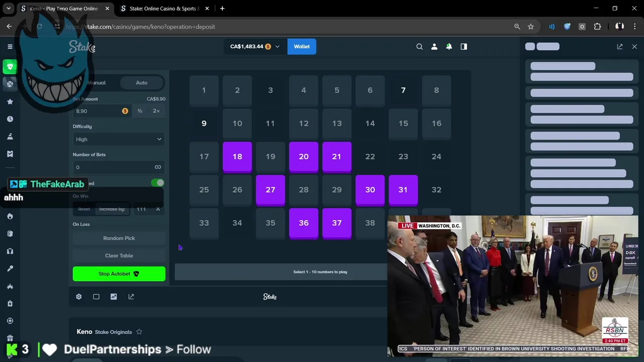Image resolution: width=644 pixels, height=362 pixels.
Task: Deselect Keno tile 20
Action: [x=303, y=157]
